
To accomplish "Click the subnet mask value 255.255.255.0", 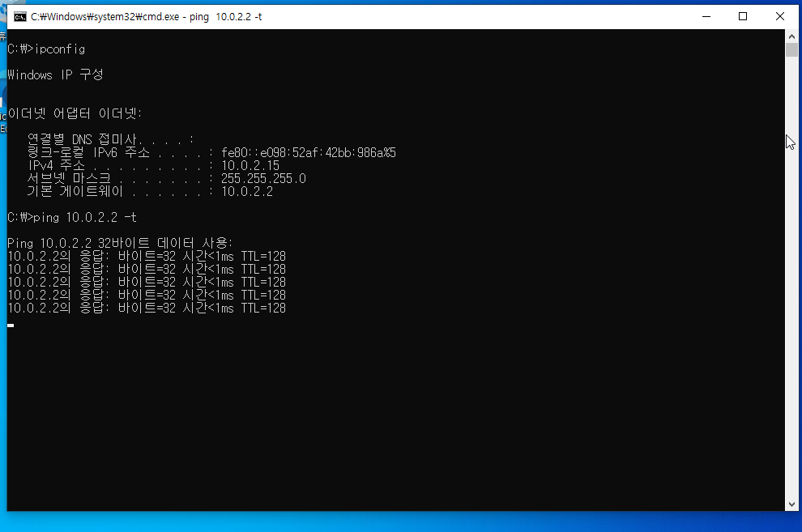I will point(263,178).
